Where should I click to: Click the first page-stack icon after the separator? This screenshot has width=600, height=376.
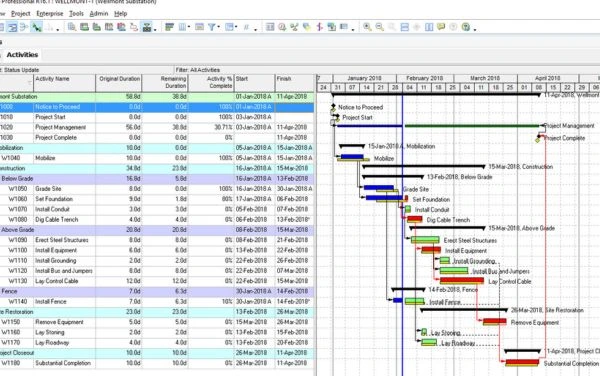pos(72,27)
